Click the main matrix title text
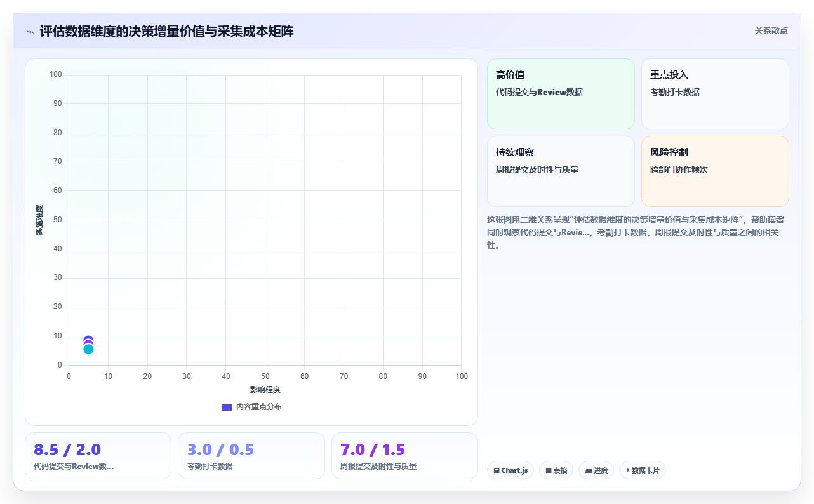 pos(166,31)
